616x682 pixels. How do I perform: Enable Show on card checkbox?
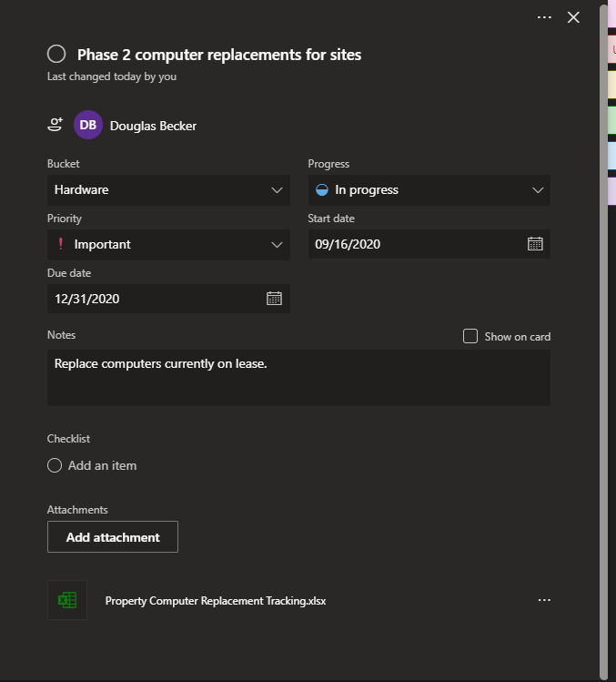(x=470, y=336)
